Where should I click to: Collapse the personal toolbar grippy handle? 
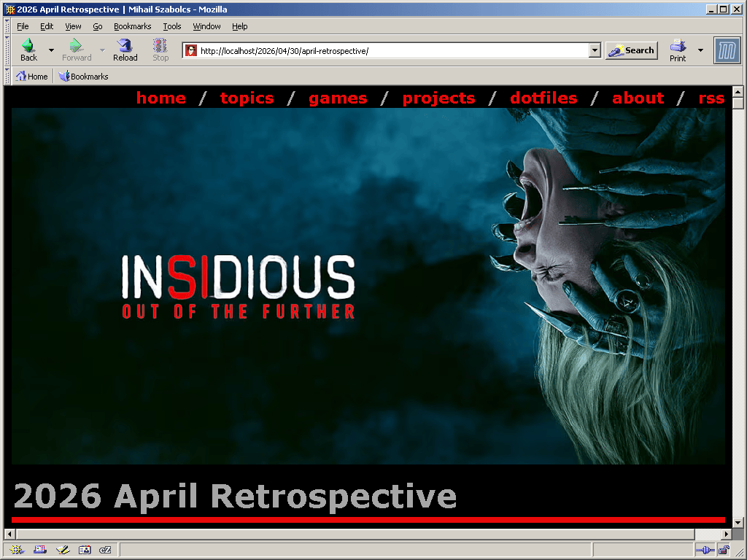pyautogui.click(x=7, y=76)
